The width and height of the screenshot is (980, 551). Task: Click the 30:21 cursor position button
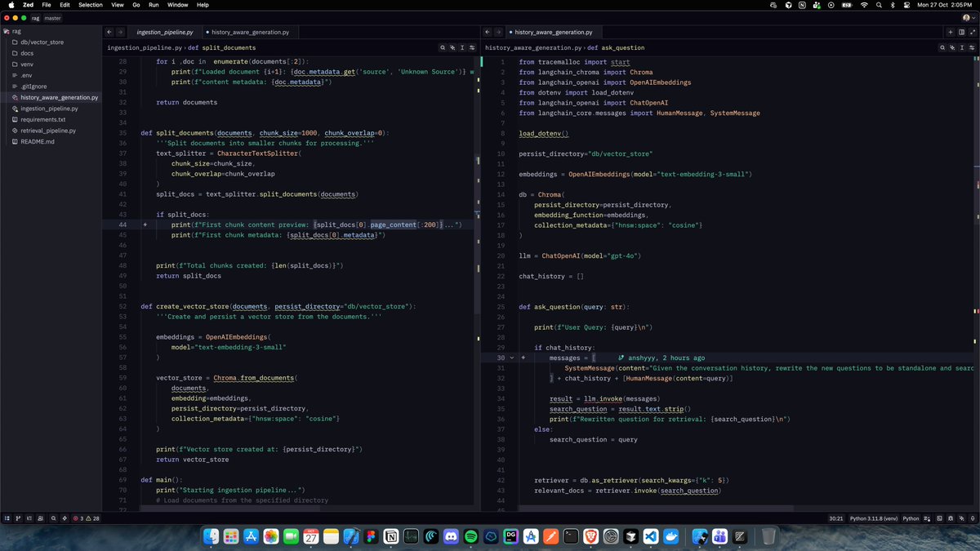838,518
